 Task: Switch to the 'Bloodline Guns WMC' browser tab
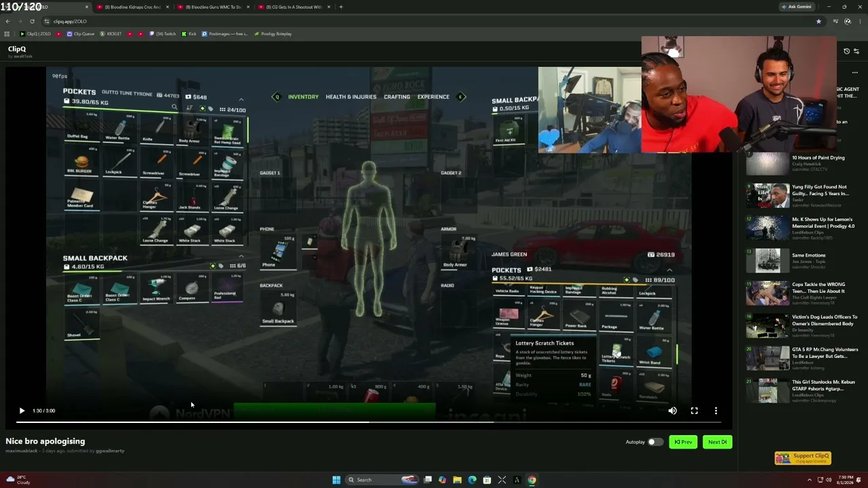click(x=213, y=7)
